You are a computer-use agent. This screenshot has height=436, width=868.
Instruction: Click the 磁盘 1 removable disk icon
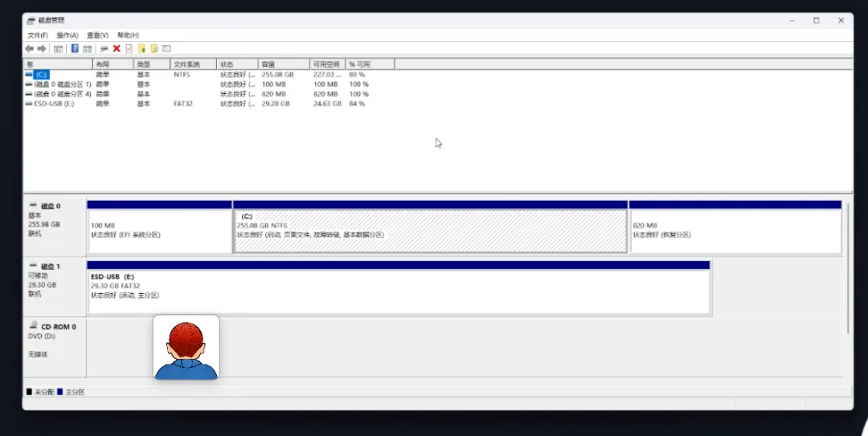[33, 266]
